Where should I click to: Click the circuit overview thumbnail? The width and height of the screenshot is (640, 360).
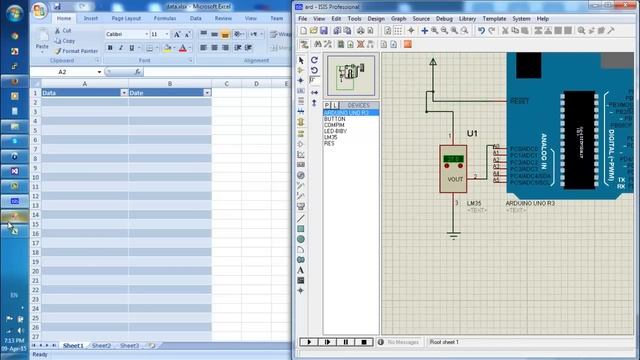tap(351, 76)
